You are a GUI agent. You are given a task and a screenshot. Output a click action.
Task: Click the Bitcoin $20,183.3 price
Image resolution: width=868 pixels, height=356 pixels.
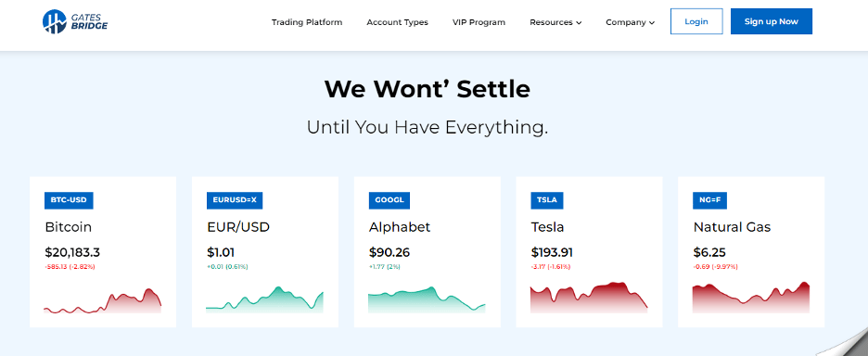click(x=72, y=252)
